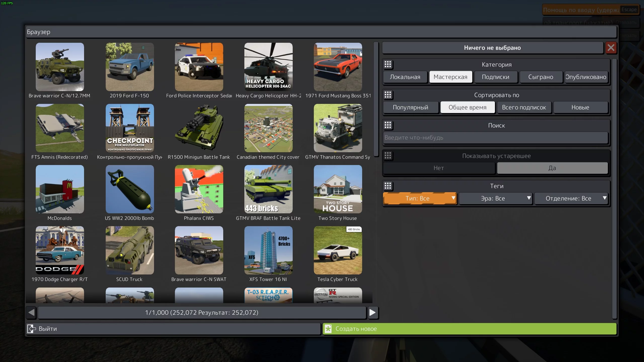The height and width of the screenshot is (362, 644).
Task: Set Показывать устаревшее to Нет
Action: [x=439, y=168]
